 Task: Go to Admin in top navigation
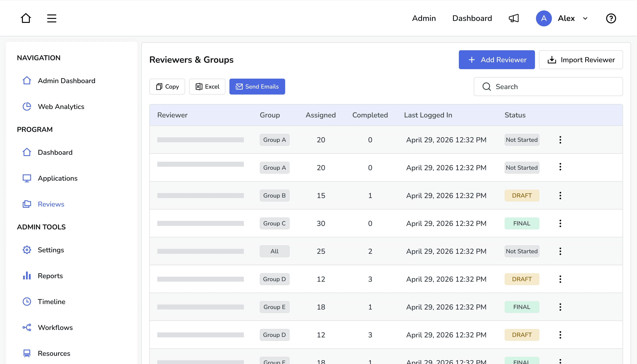(424, 18)
